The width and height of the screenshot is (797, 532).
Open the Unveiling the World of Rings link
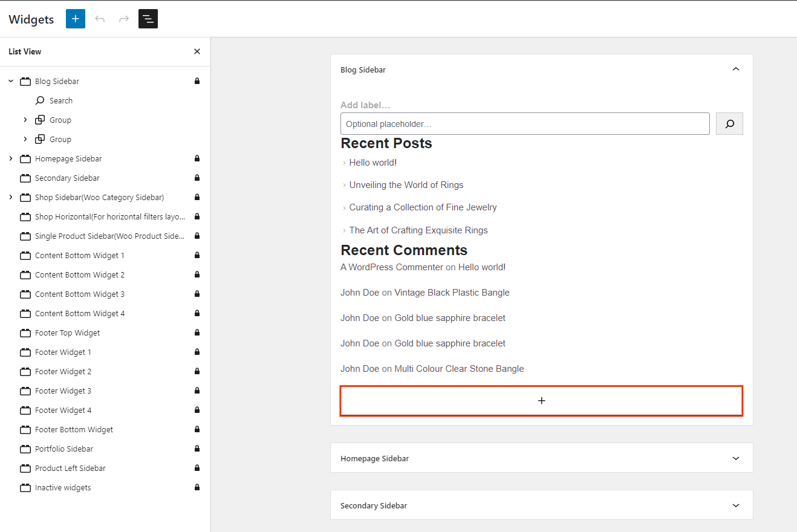[x=406, y=185]
